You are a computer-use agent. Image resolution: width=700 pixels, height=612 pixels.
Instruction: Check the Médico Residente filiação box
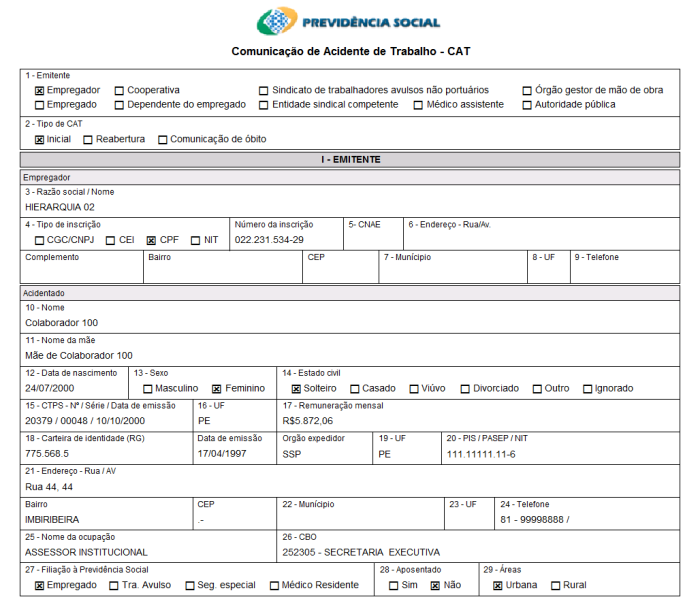[x=274, y=586]
